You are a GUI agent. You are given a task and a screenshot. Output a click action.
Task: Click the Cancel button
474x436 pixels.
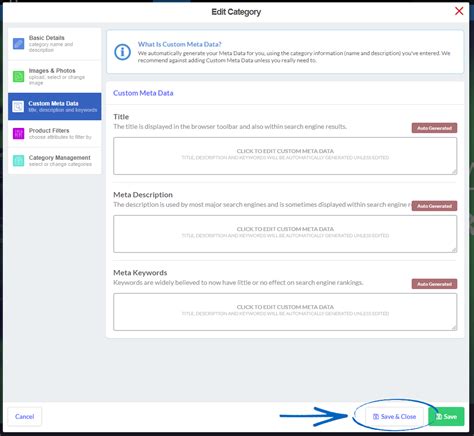click(x=24, y=417)
